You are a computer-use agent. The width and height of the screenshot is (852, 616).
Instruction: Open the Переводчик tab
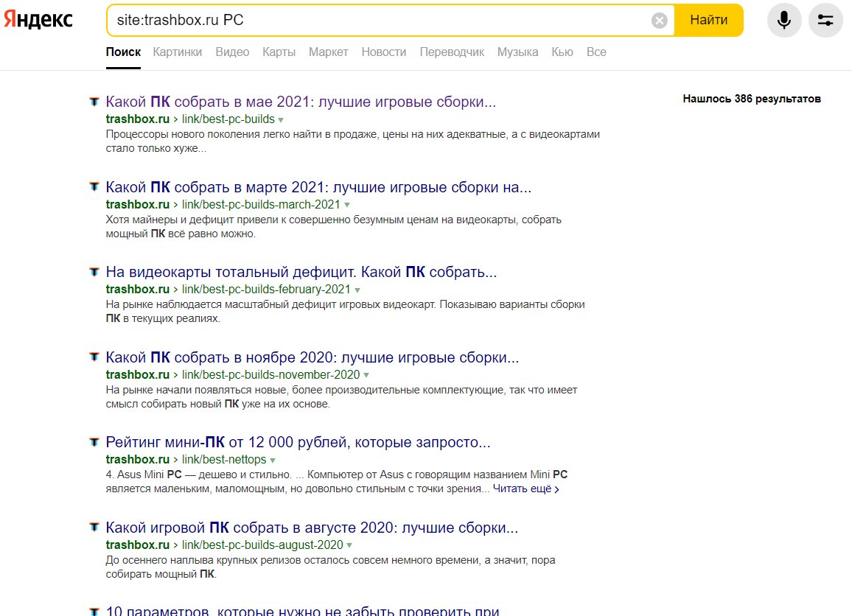pos(452,52)
